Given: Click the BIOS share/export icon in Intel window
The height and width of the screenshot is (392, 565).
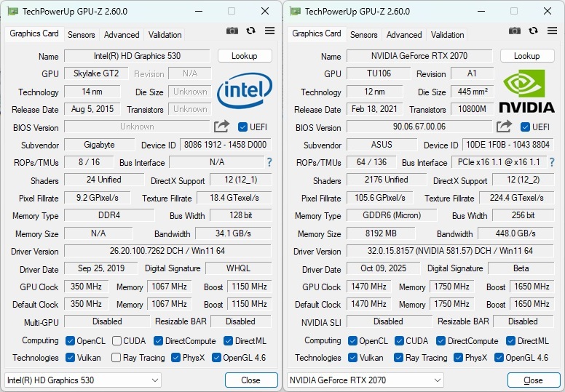Looking at the screenshot, I should (221, 127).
